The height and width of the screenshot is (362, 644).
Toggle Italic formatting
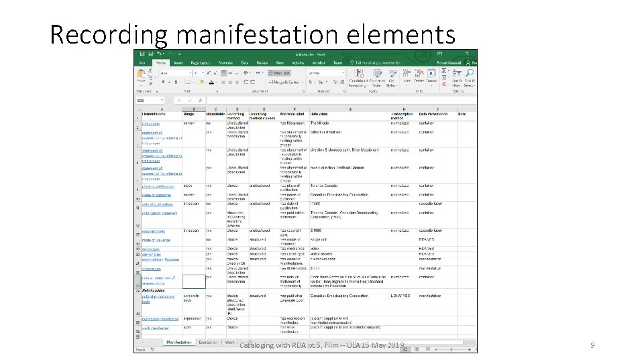point(170,82)
